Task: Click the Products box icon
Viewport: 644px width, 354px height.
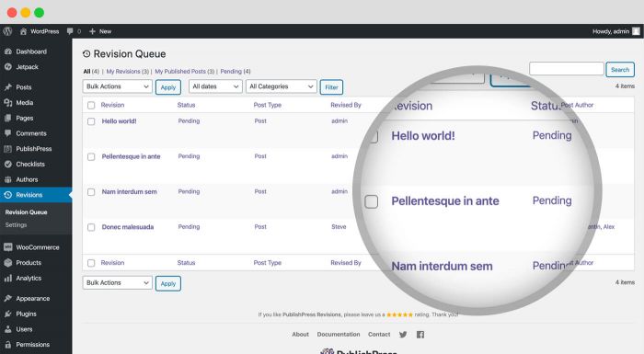Action: (7, 262)
